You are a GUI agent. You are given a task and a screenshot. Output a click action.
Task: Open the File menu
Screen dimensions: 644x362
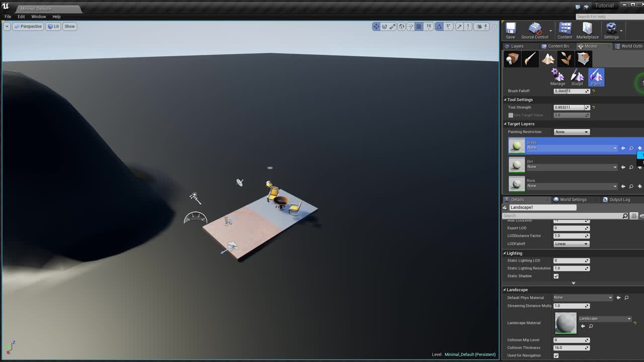8,17
